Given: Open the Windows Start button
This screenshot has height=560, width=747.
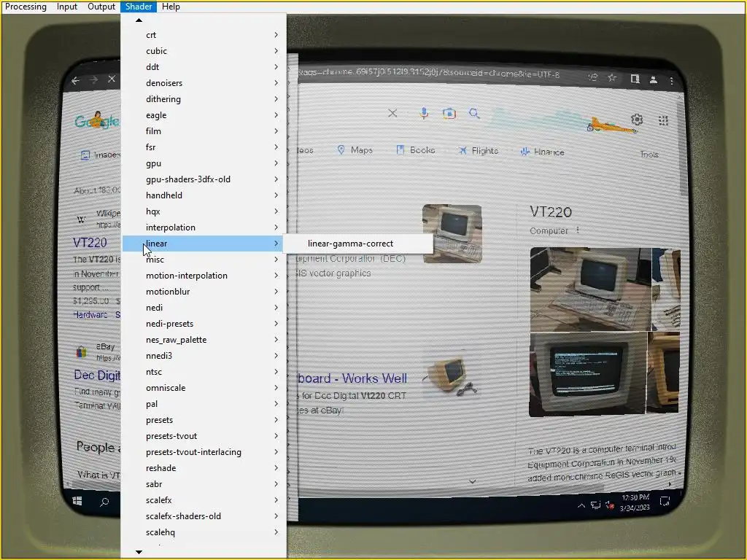Looking at the screenshot, I should tap(77, 501).
